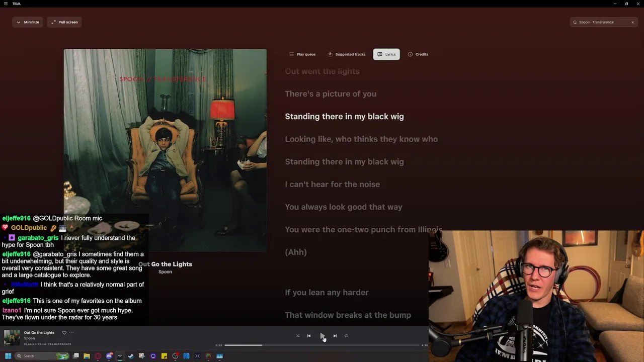Open the yellow Sticky Notes taskbar icon
This screenshot has height=362, width=644.
pyautogui.click(x=164, y=356)
